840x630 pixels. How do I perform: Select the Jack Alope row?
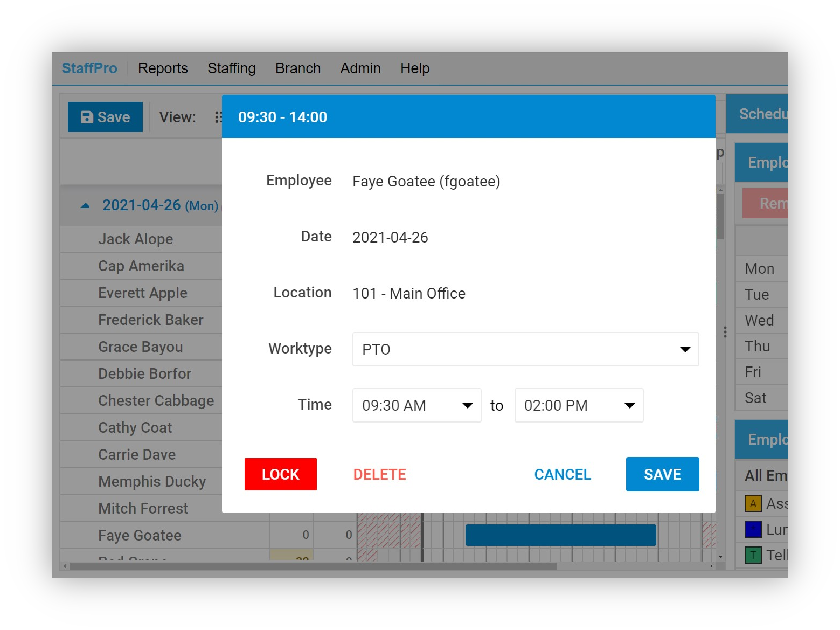[141, 239]
